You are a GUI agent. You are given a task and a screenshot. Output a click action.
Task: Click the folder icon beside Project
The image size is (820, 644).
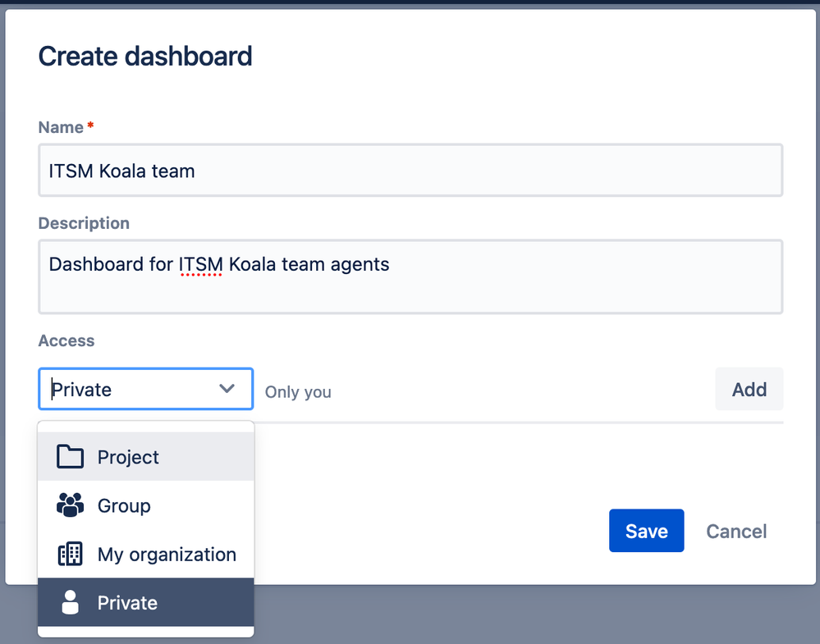tap(70, 457)
